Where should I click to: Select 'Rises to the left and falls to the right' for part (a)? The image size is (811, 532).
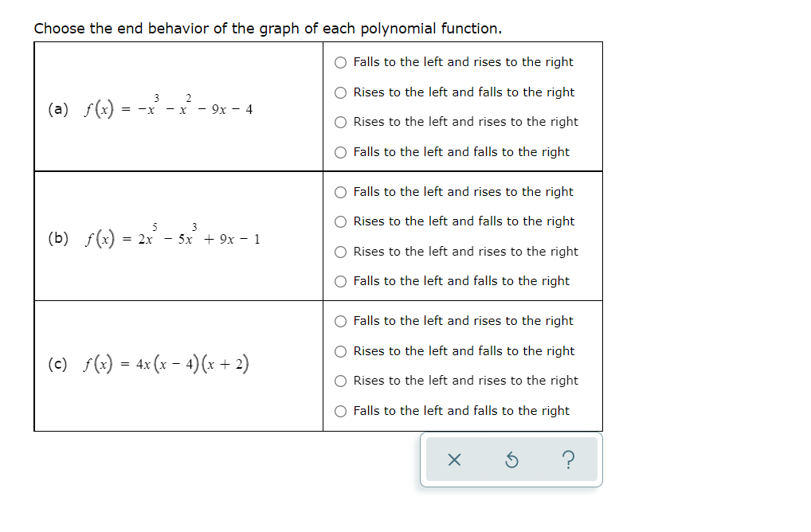(x=340, y=92)
